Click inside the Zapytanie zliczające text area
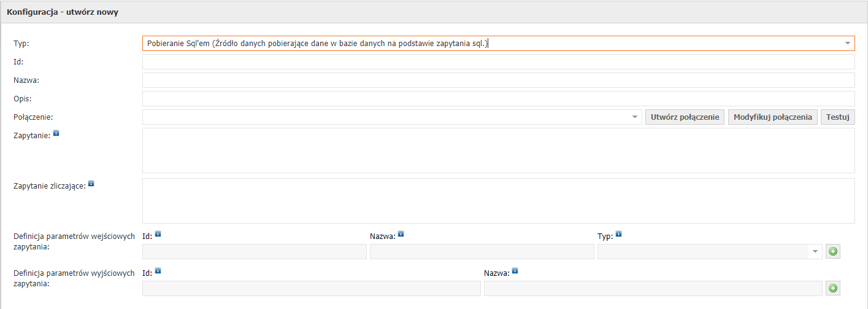Image resolution: width=868 pixels, height=309 pixels. 498,201
